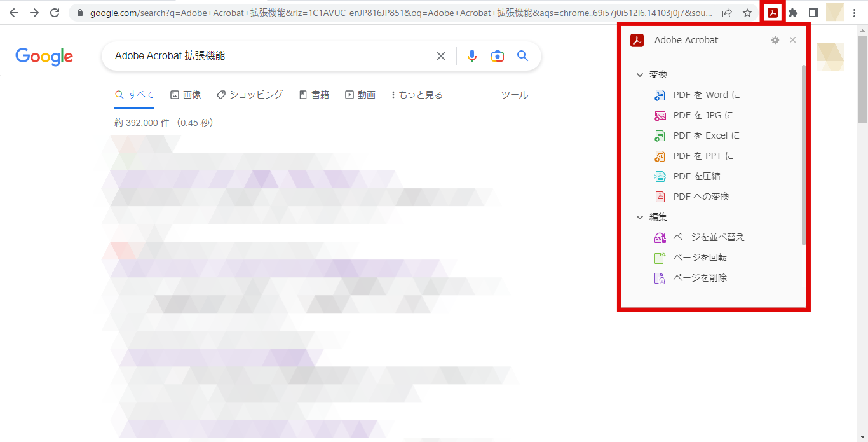Switch to 書籍 results tab

tap(314, 95)
